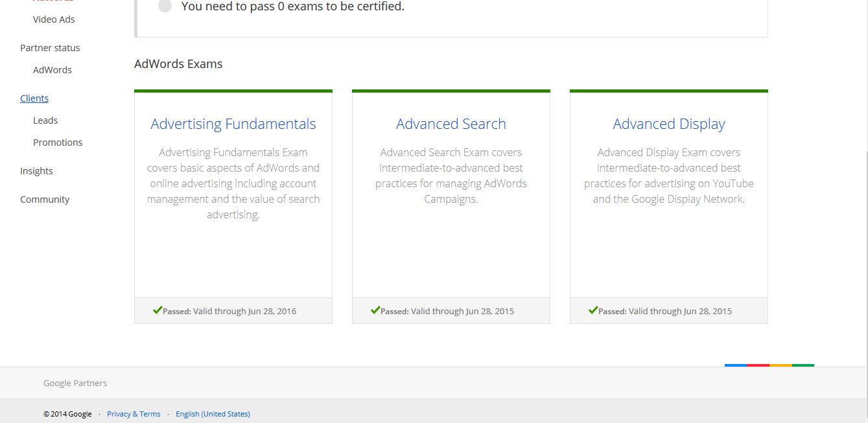Click the multicolored Google bar above footer
This screenshot has height=423, width=868.
[x=769, y=365]
